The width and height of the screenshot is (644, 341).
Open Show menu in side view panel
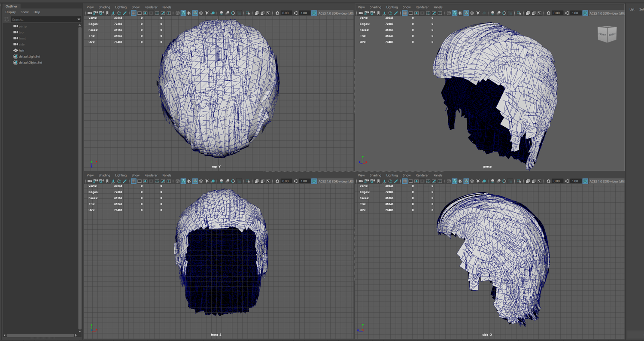click(407, 175)
